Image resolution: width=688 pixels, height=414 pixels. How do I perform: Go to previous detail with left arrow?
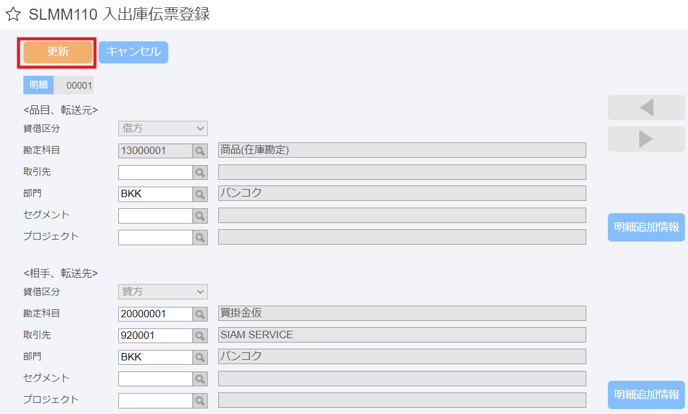click(646, 107)
